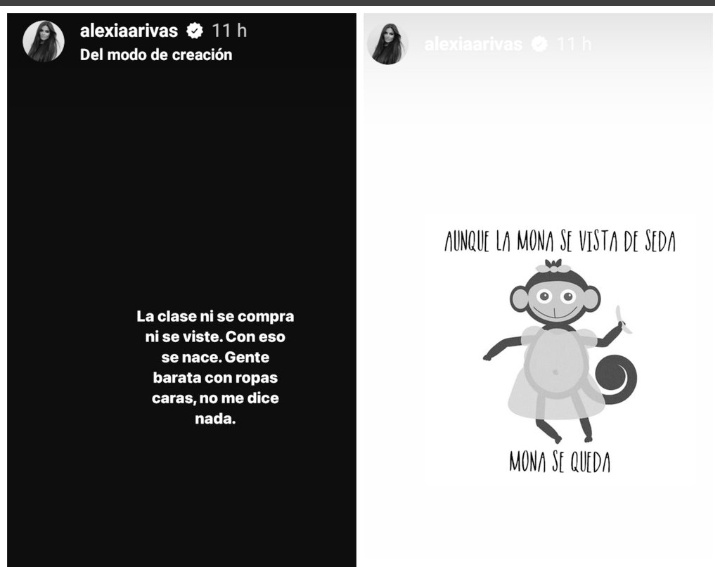Open alexiaarivas profile picture in right story
715x567 pixels.
pyautogui.click(x=388, y=44)
